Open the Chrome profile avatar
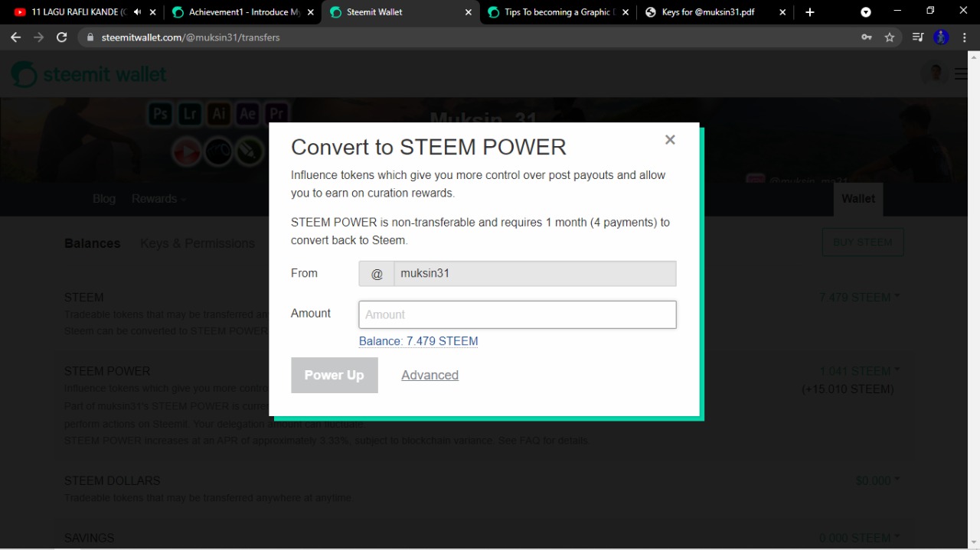This screenshot has width=980, height=550. coord(942,37)
